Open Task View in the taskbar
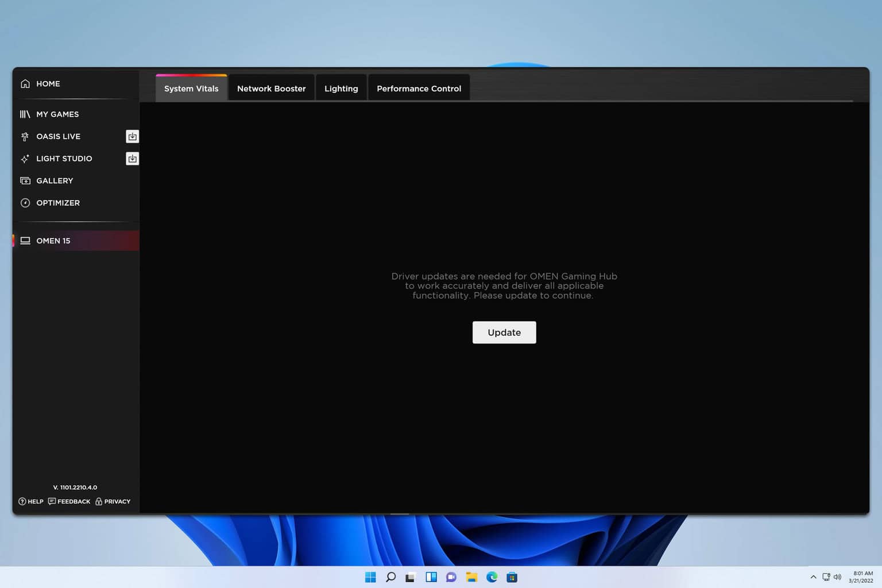 point(410,577)
